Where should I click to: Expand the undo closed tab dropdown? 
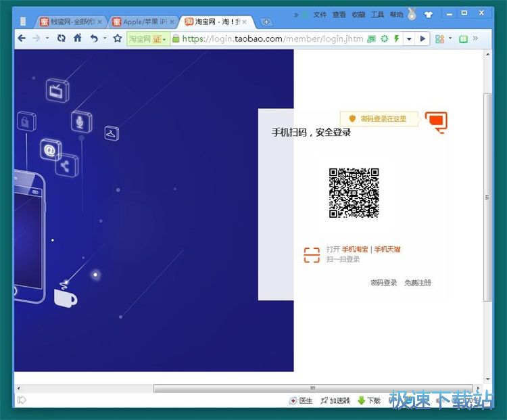[105, 38]
